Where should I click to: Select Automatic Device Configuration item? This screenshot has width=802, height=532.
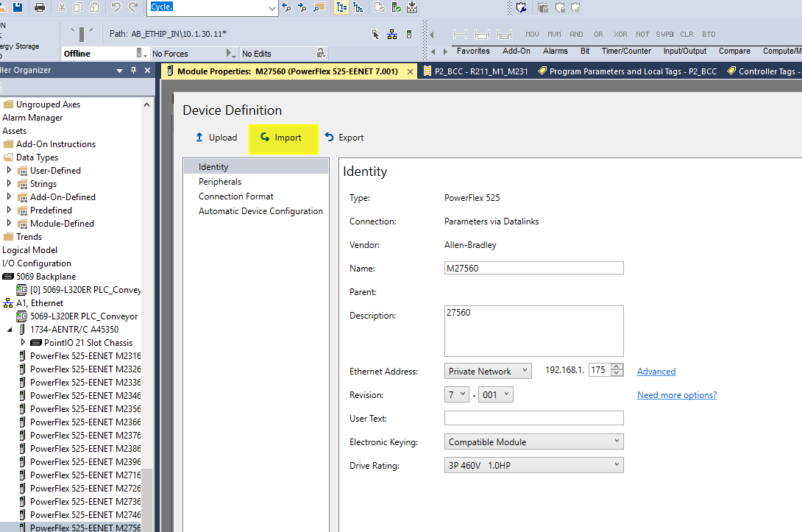(260, 211)
